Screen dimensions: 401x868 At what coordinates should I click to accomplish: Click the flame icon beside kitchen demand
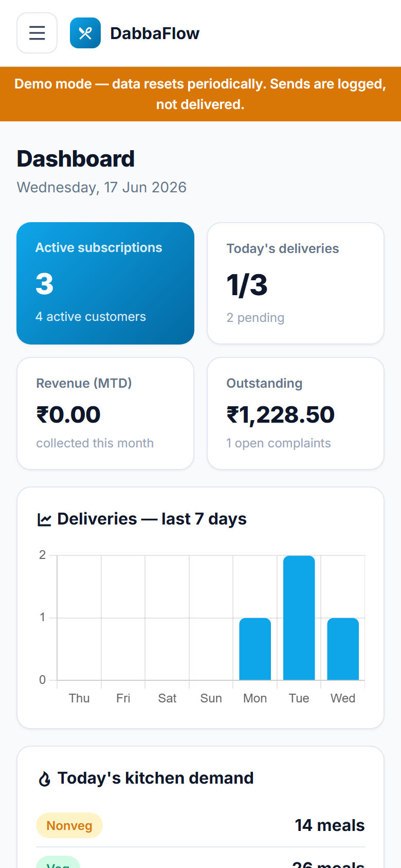click(45, 779)
